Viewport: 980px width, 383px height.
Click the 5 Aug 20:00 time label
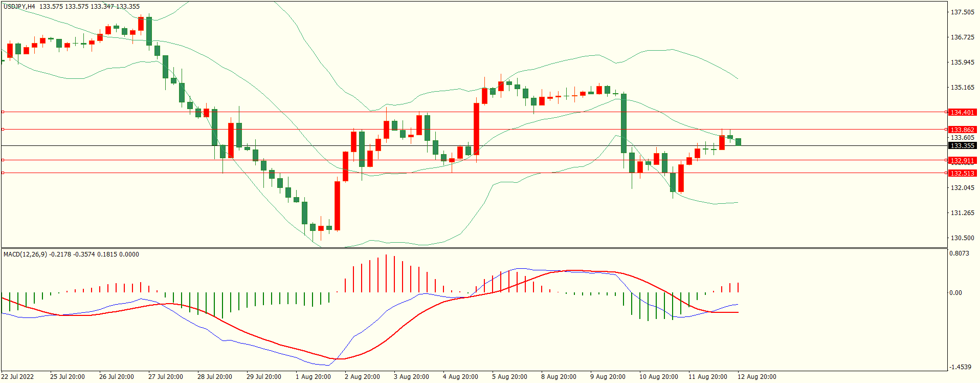point(509,376)
